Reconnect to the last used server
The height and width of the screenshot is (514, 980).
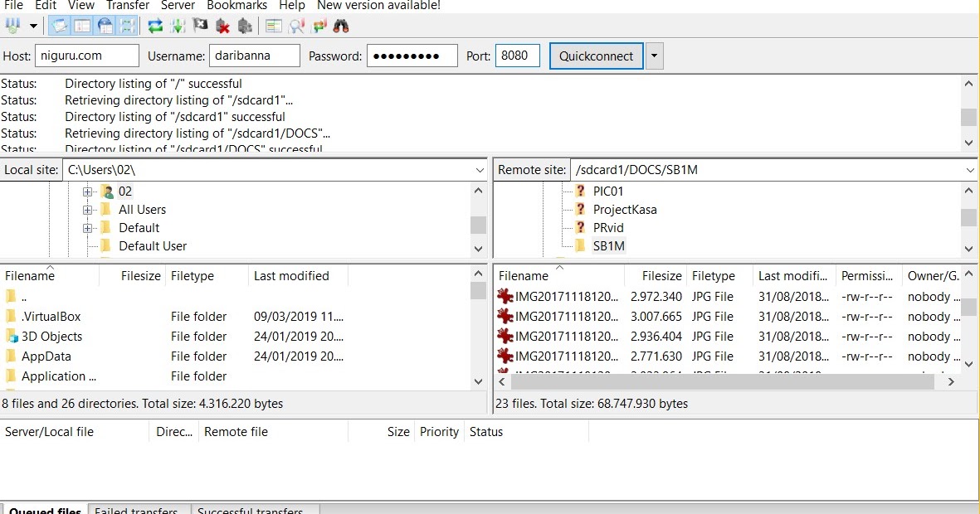[245, 25]
